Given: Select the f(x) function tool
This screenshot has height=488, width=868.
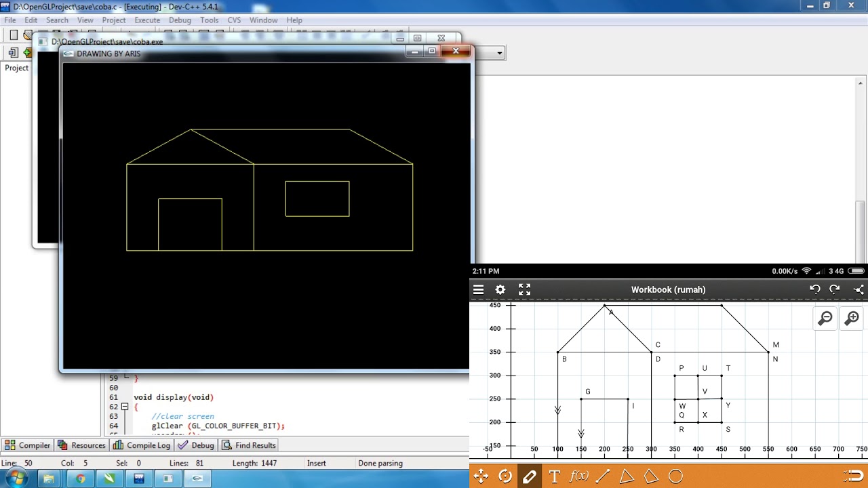Looking at the screenshot, I should [578, 476].
